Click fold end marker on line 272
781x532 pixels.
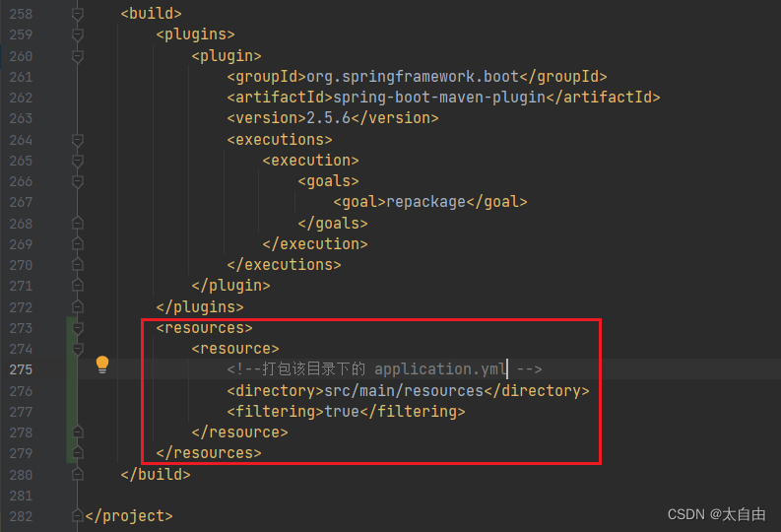tap(77, 306)
